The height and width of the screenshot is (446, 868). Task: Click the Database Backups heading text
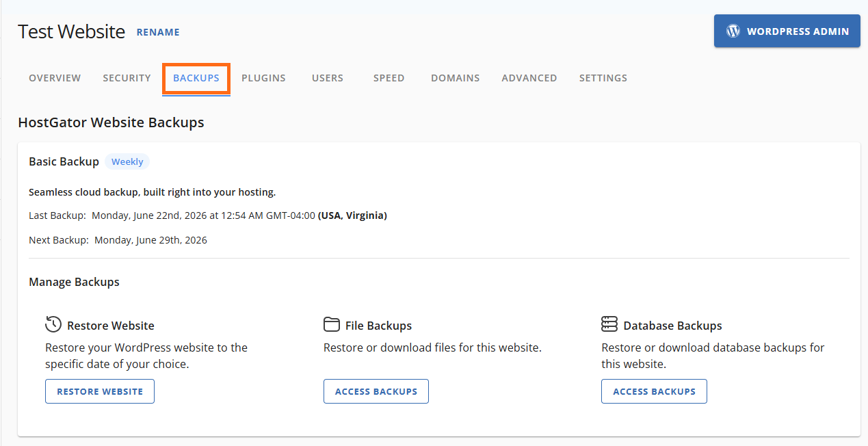point(672,326)
